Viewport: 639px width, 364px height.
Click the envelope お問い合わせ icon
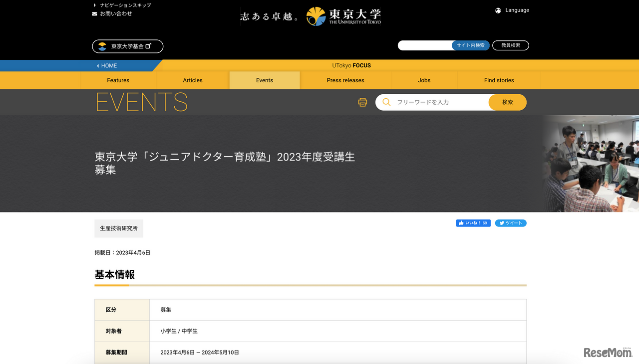click(94, 14)
